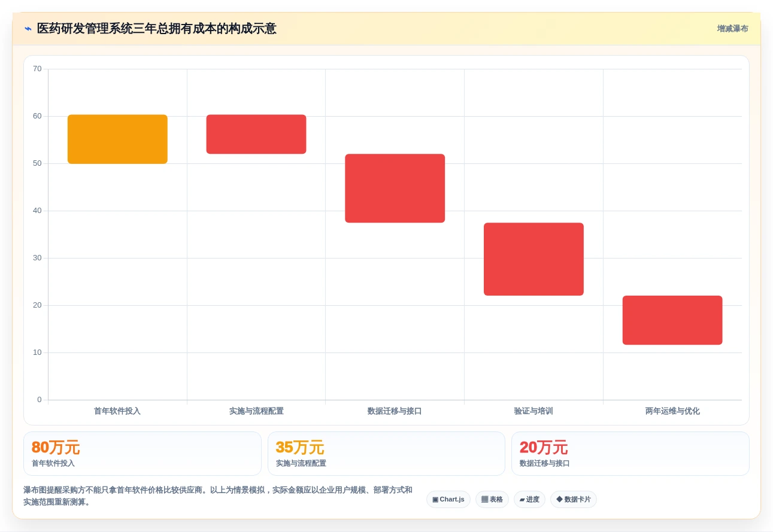Click the chart title 医药研发管理系统三年总拥有成本的构成示意
The width and height of the screenshot is (773, 532).
pyautogui.click(x=157, y=29)
